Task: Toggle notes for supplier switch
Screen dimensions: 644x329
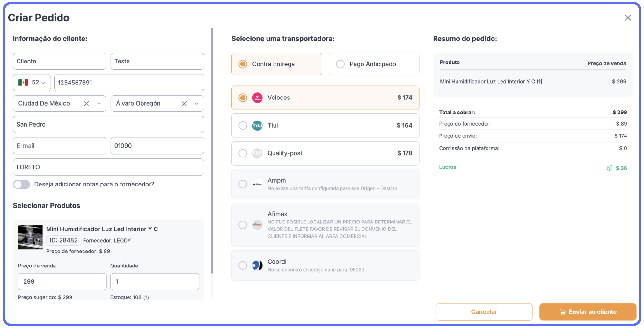Action: point(22,185)
